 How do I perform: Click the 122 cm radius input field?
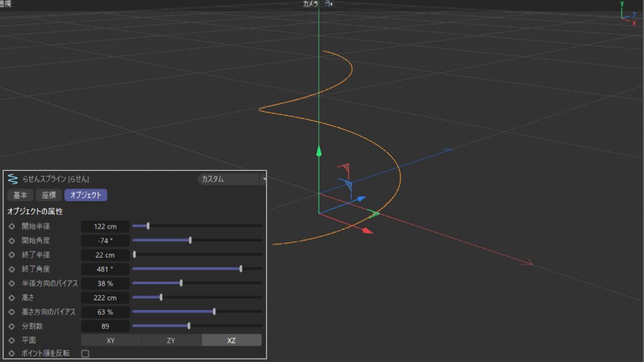pos(105,226)
